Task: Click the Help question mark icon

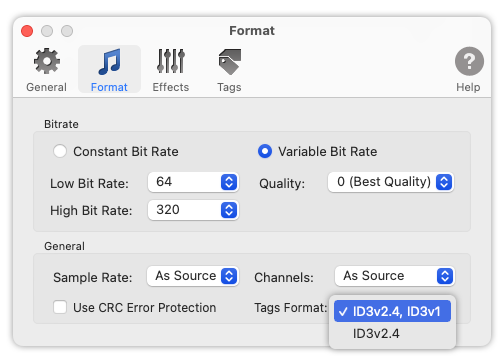Action: (x=469, y=61)
